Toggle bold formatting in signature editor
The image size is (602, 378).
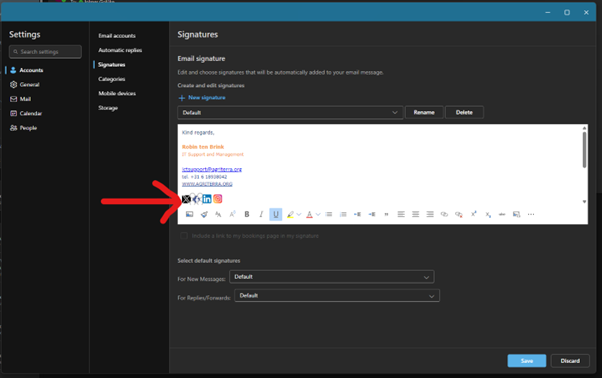(247, 214)
